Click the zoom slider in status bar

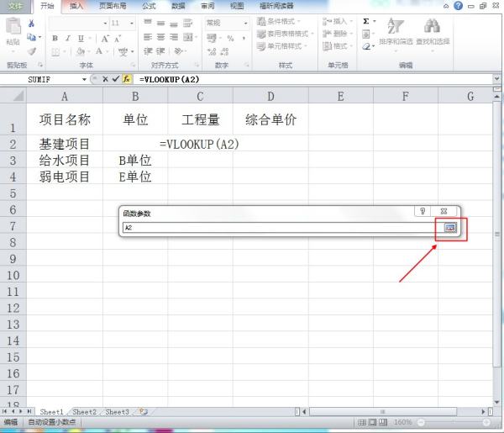[x=454, y=422]
